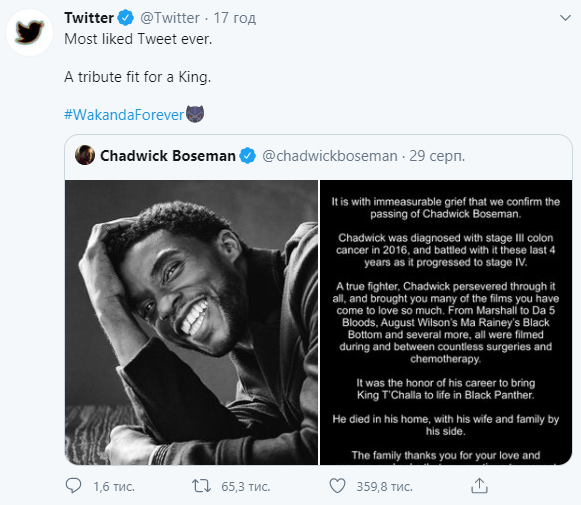The image size is (581, 505).
Task: Click Chadwick Boseman's small profile avatar
Action: [85, 155]
